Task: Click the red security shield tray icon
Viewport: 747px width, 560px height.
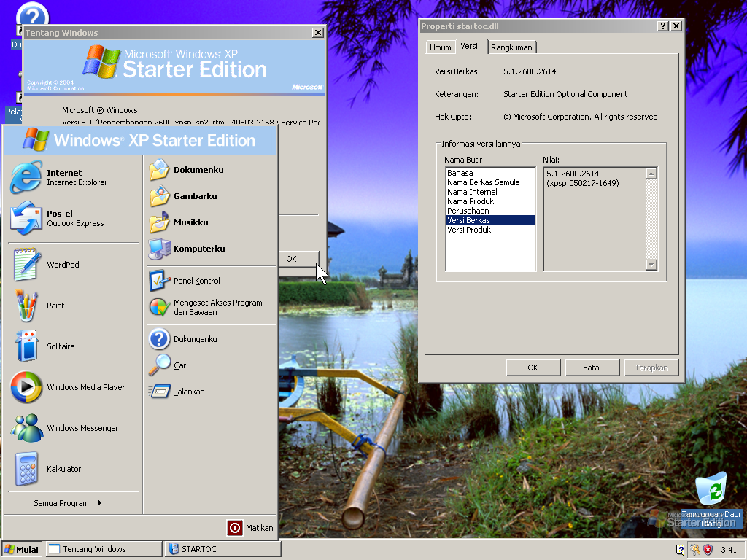Action: (x=708, y=550)
